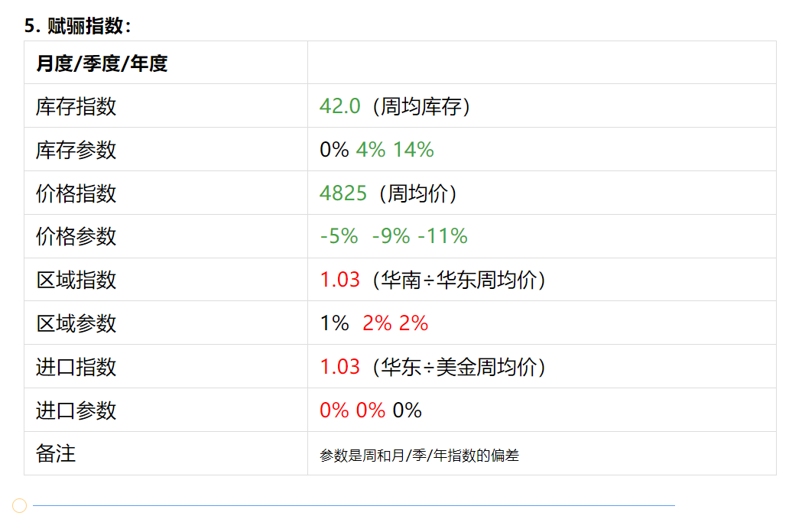
Task: Select the red '1.03' in the 进口指数 row
Action: [340, 367]
